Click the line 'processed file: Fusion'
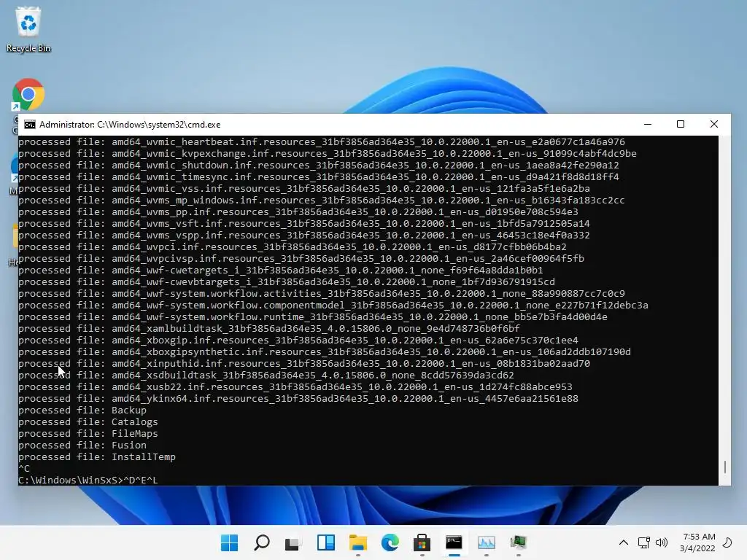This screenshot has width=747, height=560. (82, 446)
